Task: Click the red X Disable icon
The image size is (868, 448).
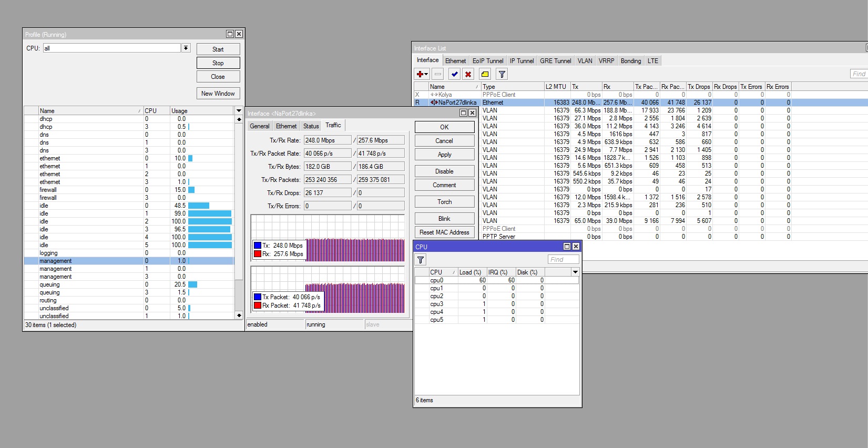Action: point(468,74)
